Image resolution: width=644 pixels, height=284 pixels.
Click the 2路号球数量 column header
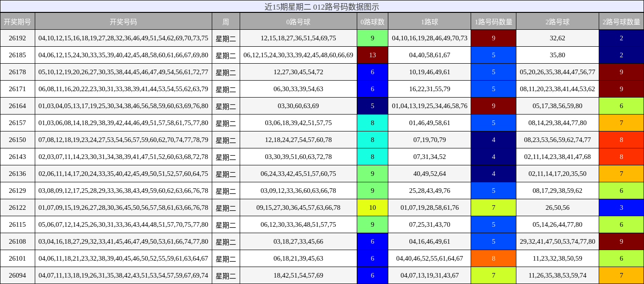click(621, 22)
